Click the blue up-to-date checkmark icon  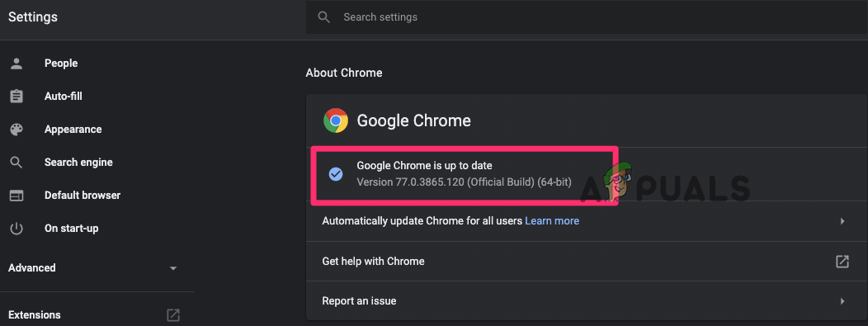[x=336, y=174]
